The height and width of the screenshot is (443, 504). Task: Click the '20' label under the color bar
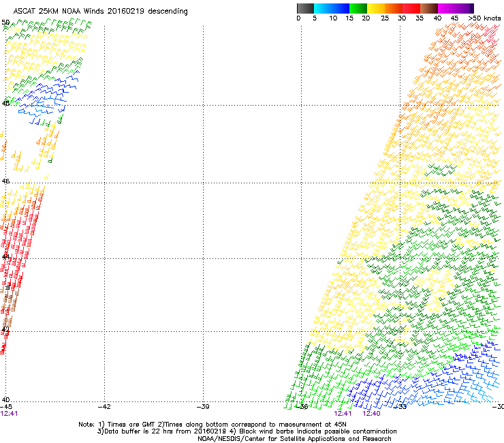[366, 18]
